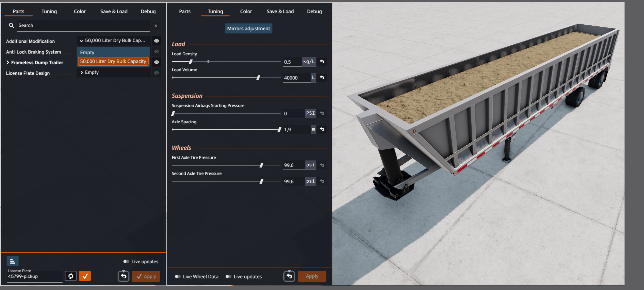The image size is (644, 290).
Task: Click the search magnifier icon
Action: tap(11, 25)
